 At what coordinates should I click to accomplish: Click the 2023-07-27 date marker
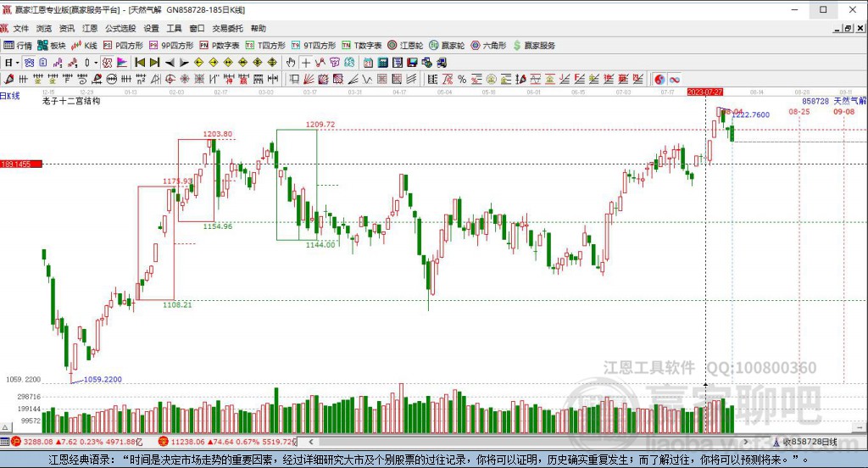(x=704, y=92)
